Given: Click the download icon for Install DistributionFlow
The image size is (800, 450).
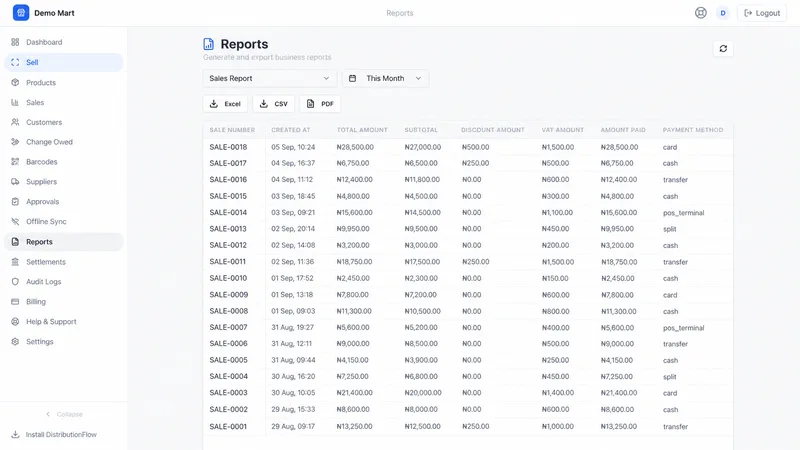Looking at the screenshot, I should click(x=15, y=434).
